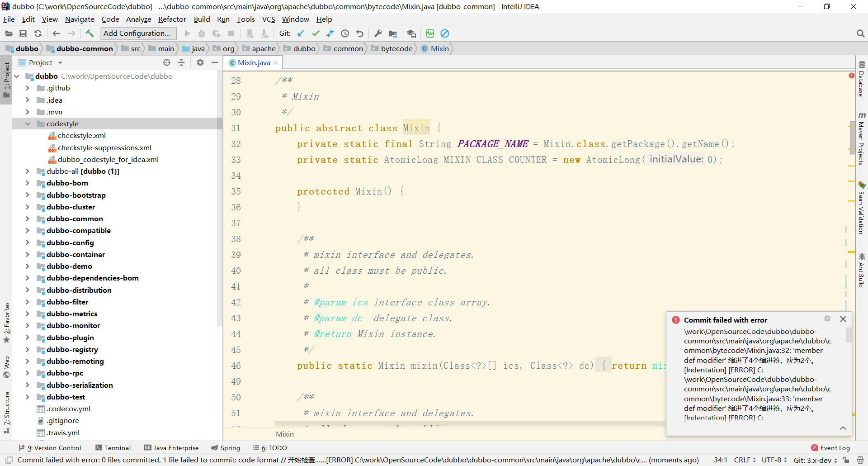The width and height of the screenshot is (868, 466).
Task: Click the search everywhere magnifier
Action: point(860,33)
